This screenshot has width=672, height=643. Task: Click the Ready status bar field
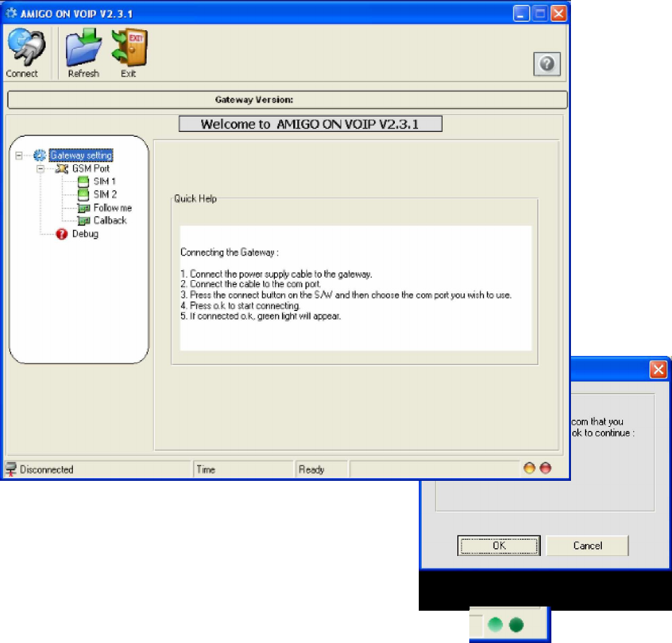click(x=321, y=470)
